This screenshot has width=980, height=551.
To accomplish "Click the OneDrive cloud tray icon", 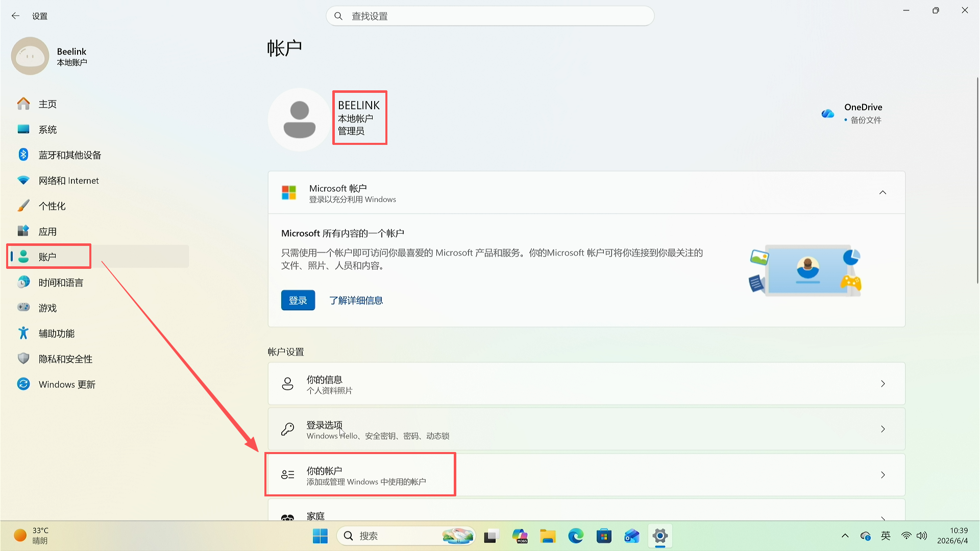I will tap(866, 536).
